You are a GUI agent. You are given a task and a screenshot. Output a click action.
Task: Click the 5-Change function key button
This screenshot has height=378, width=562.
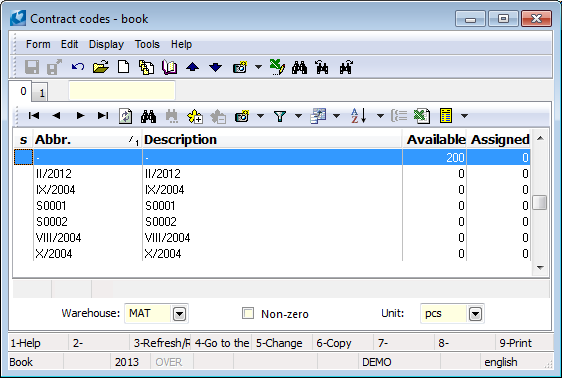(282, 343)
